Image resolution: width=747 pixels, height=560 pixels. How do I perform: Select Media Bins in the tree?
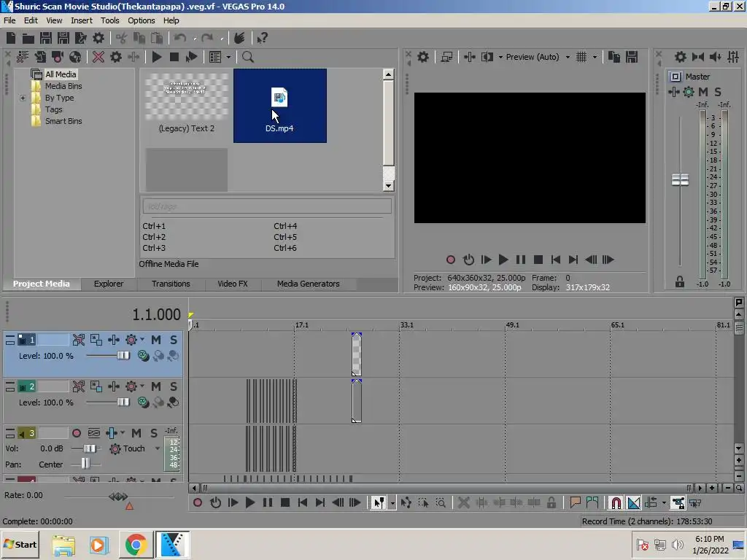[x=63, y=86]
